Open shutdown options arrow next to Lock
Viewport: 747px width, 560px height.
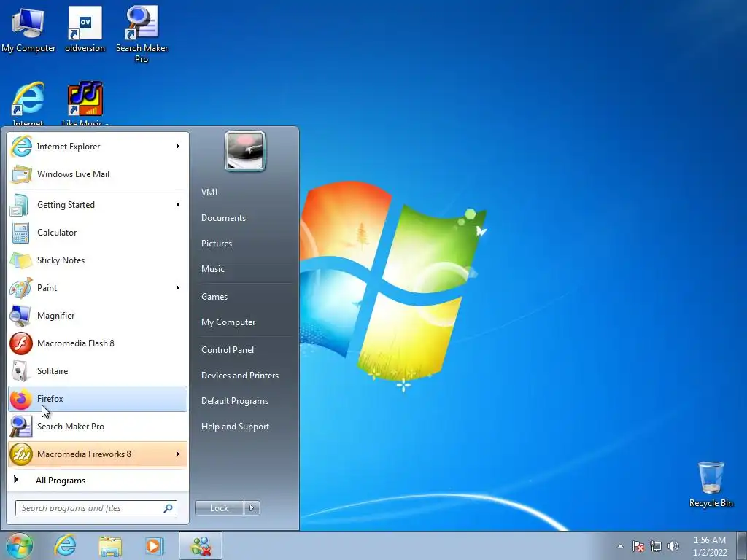(x=252, y=508)
